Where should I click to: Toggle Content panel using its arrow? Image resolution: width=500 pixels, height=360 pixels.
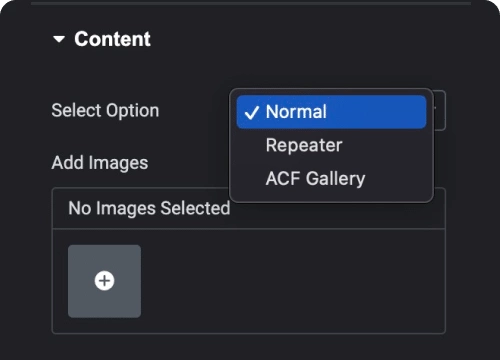click(59, 39)
